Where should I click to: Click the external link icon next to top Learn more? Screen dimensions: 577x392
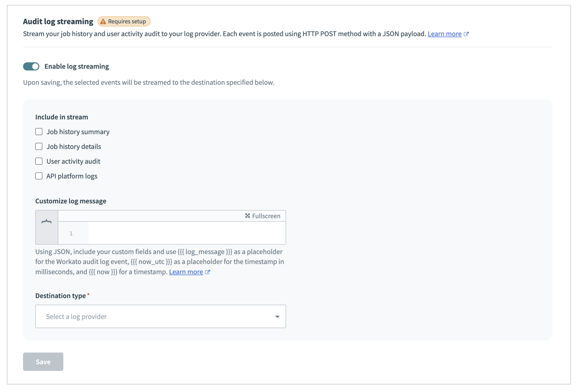click(x=467, y=34)
